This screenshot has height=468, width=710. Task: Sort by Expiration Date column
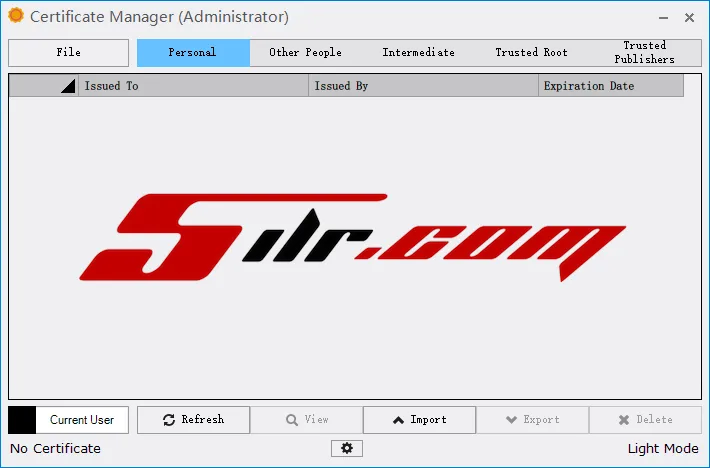[611, 86]
